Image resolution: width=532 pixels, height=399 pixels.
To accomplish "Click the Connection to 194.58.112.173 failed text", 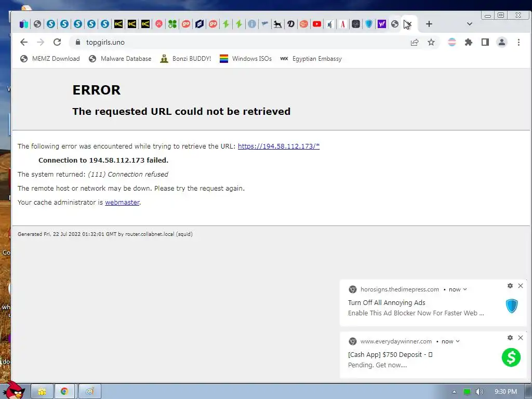I will pyautogui.click(x=103, y=160).
